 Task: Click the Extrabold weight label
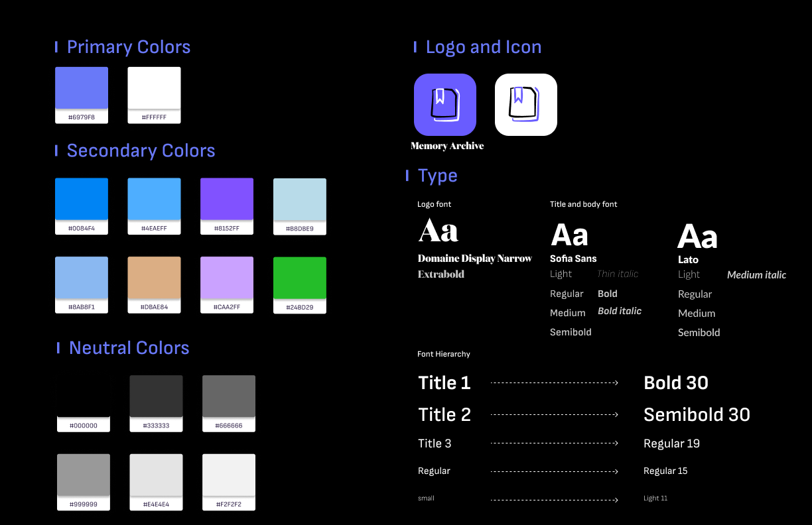point(441,274)
